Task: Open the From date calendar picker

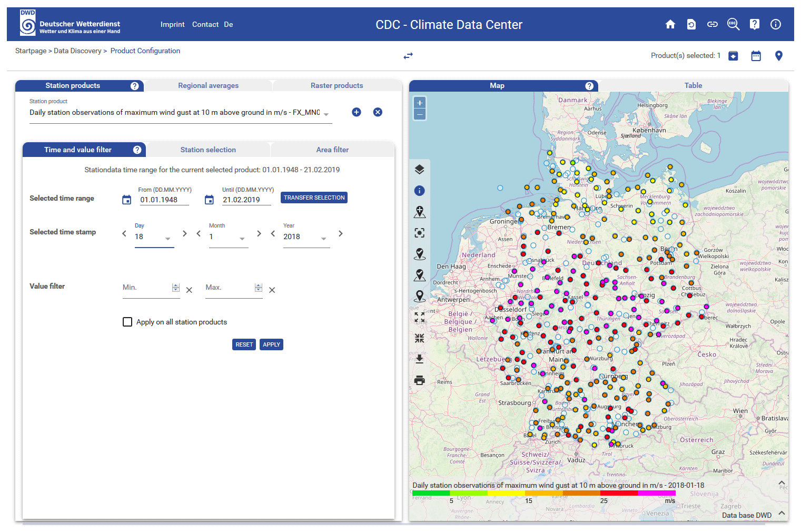Action: click(x=126, y=200)
